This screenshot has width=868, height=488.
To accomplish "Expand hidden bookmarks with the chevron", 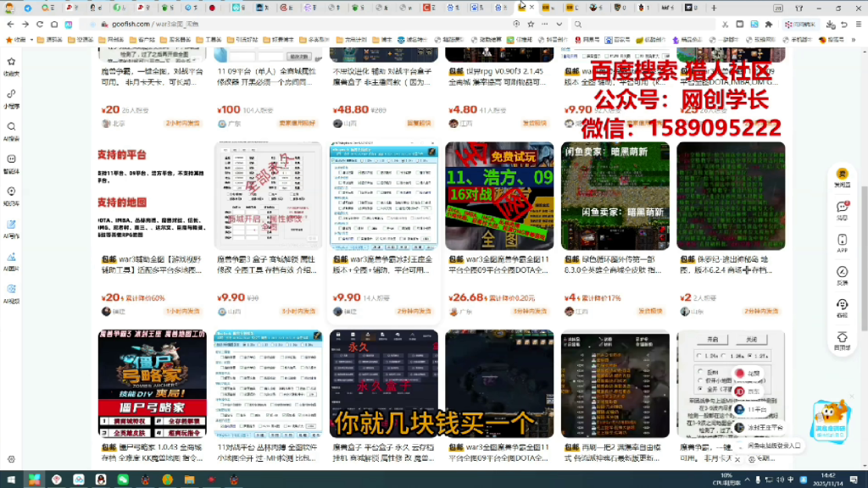I will pos(853,40).
